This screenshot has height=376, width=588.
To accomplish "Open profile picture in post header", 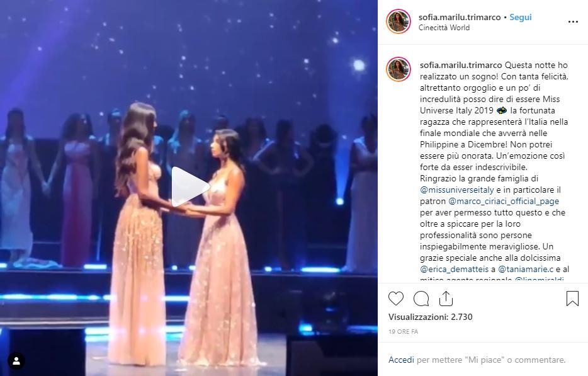I will (399, 22).
